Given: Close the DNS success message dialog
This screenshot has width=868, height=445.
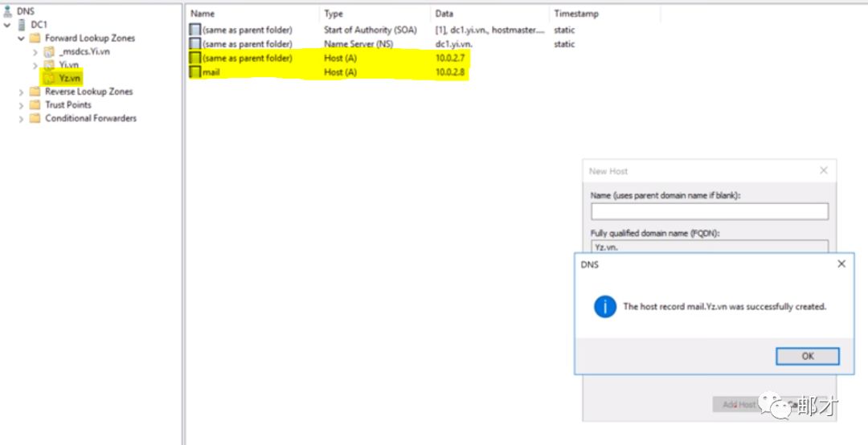Looking at the screenshot, I should (841, 263).
